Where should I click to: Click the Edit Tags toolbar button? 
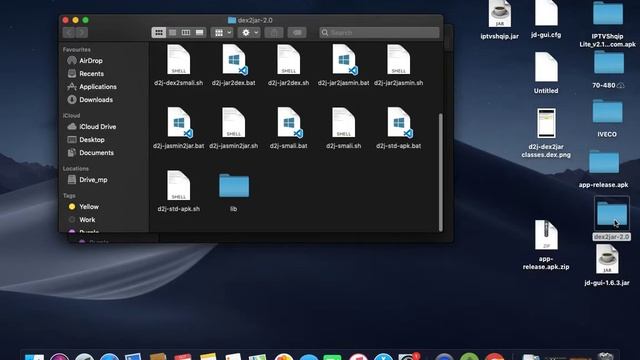tap(297, 32)
